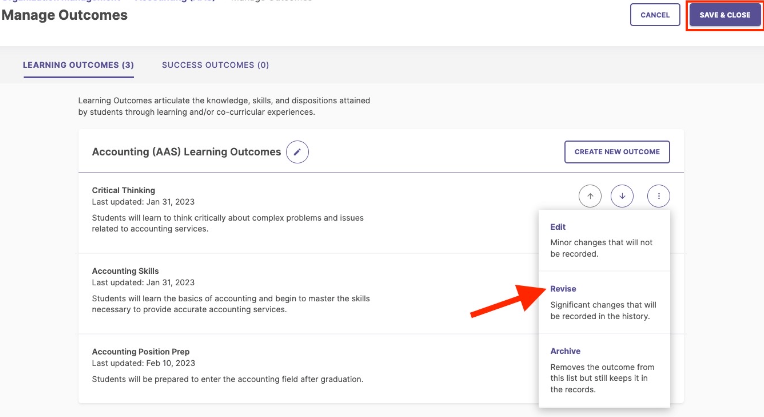Select the Critical Thinking outcome title
The height and width of the screenshot is (417, 764).
point(124,190)
